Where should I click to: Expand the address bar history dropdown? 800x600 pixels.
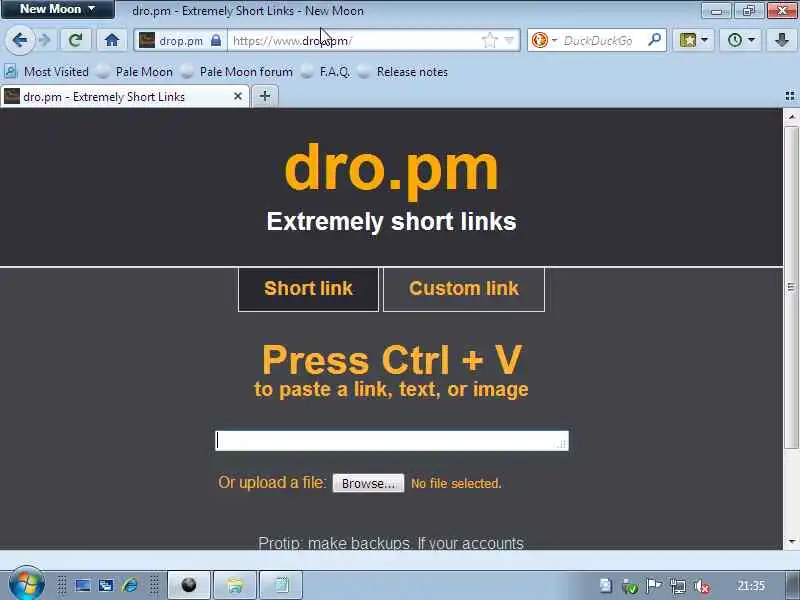tap(509, 40)
